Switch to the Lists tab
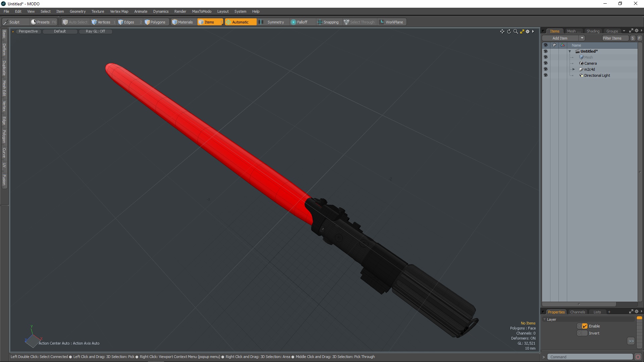This screenshot has height=362, width=644. coord(597,312)
